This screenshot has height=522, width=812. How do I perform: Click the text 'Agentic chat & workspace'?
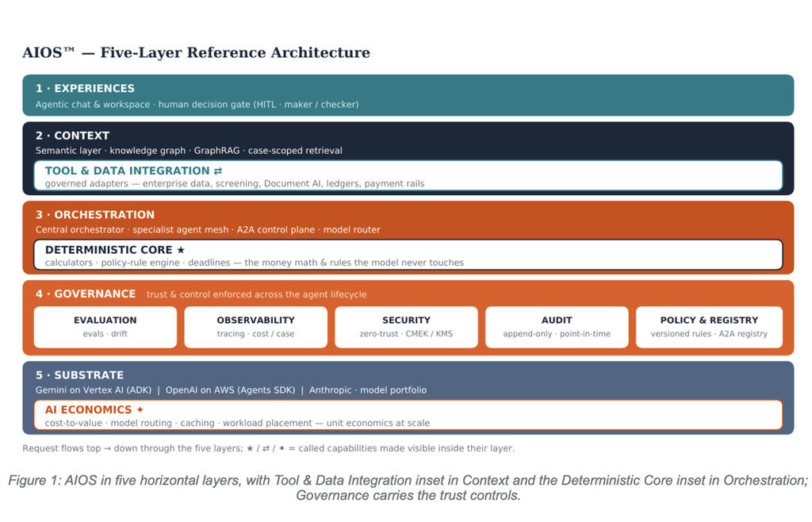point(93,105)
